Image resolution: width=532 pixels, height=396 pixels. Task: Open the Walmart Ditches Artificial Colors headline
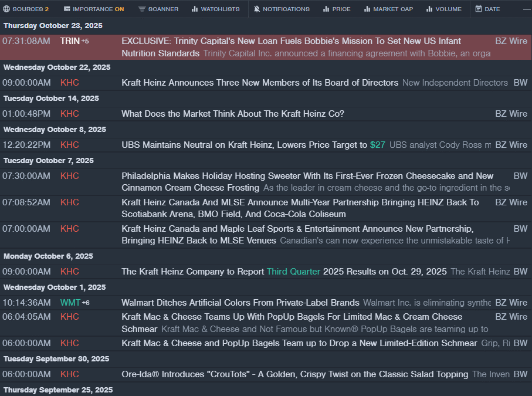click(240, 303)
